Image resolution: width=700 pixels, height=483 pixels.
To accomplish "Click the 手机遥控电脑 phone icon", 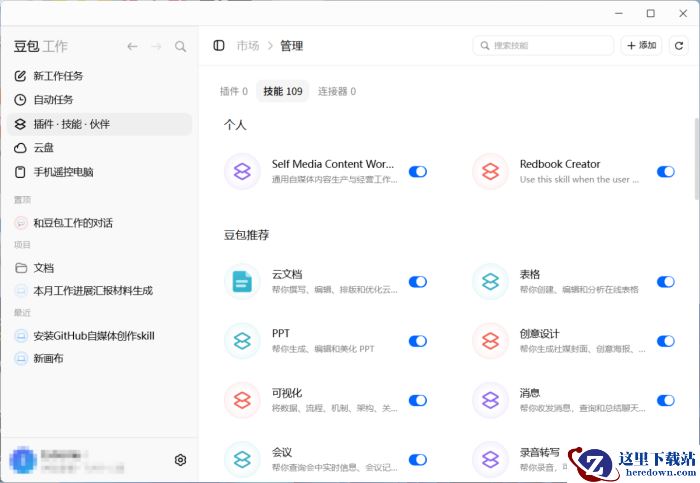I will coord(20,172).
